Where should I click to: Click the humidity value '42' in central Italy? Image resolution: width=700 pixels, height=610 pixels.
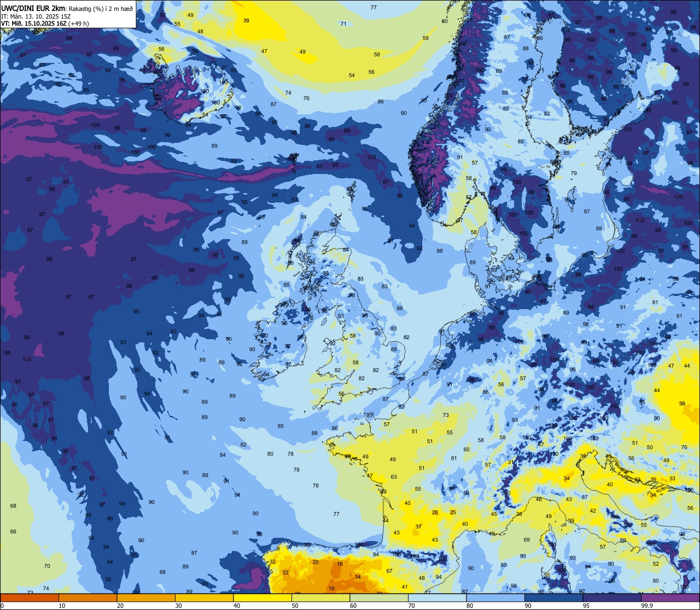593,511
